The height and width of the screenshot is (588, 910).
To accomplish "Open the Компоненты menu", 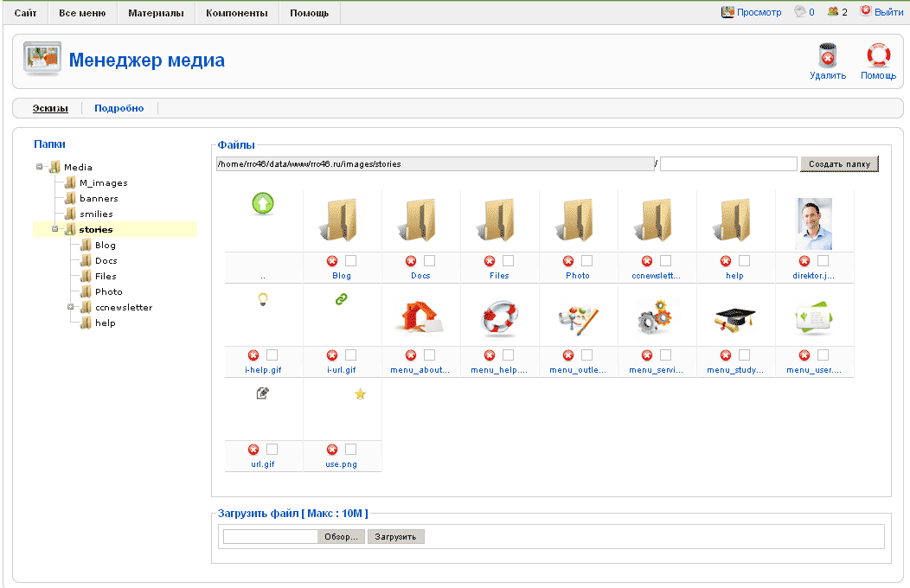I will (236, 13).
